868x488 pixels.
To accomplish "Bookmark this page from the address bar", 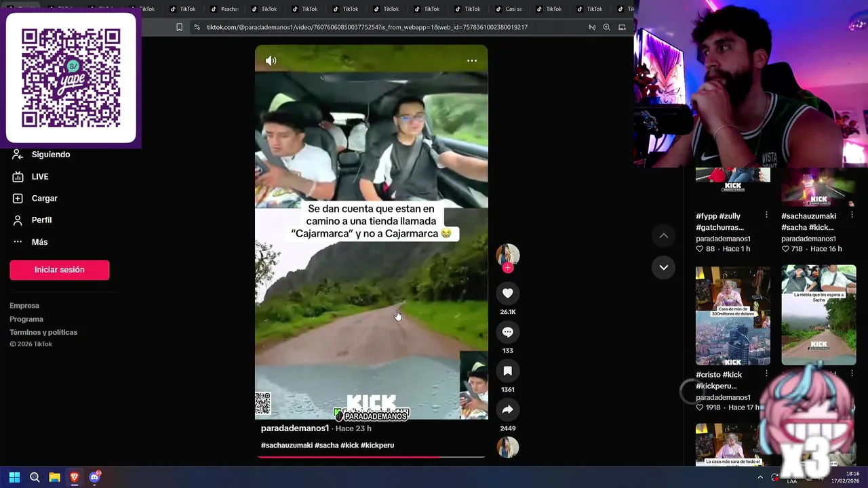I will (179, 27).
